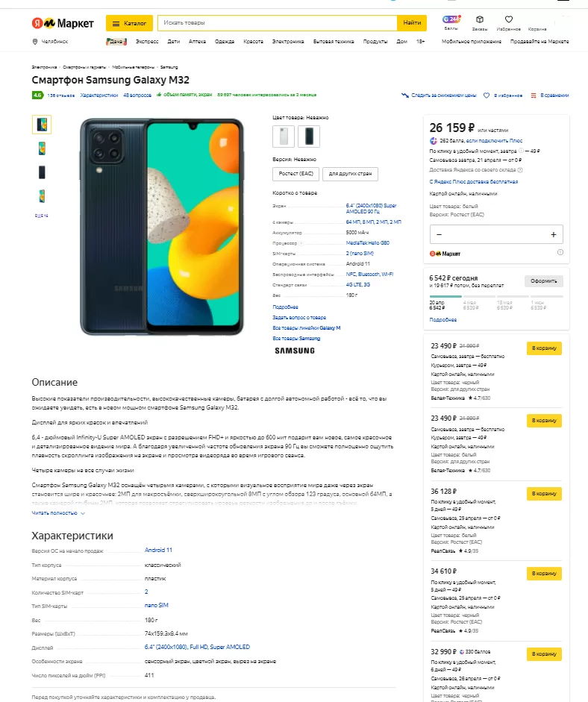Image resolution: width=588 pixels, height=702 pixels.
Task: Click the Оформить installment button
Action: coord(543,281)
